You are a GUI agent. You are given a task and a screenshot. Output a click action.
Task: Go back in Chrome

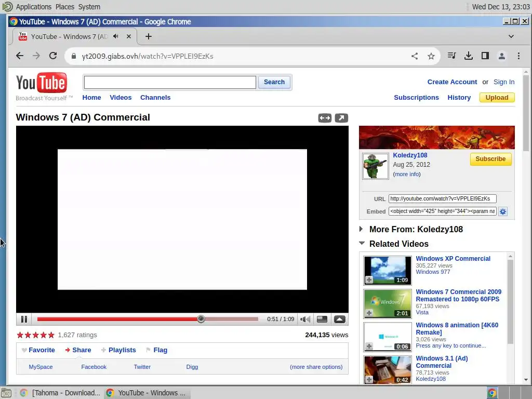(x=20, y=56)
